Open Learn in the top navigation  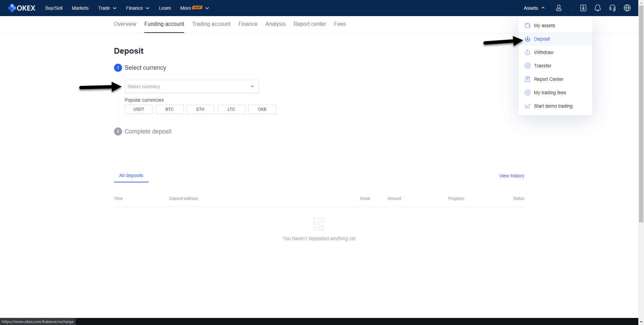coord(165,8)
